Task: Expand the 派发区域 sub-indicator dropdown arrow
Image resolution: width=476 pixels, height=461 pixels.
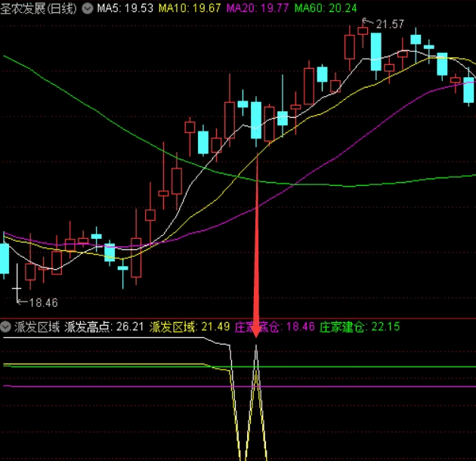Action: point(5,327)
